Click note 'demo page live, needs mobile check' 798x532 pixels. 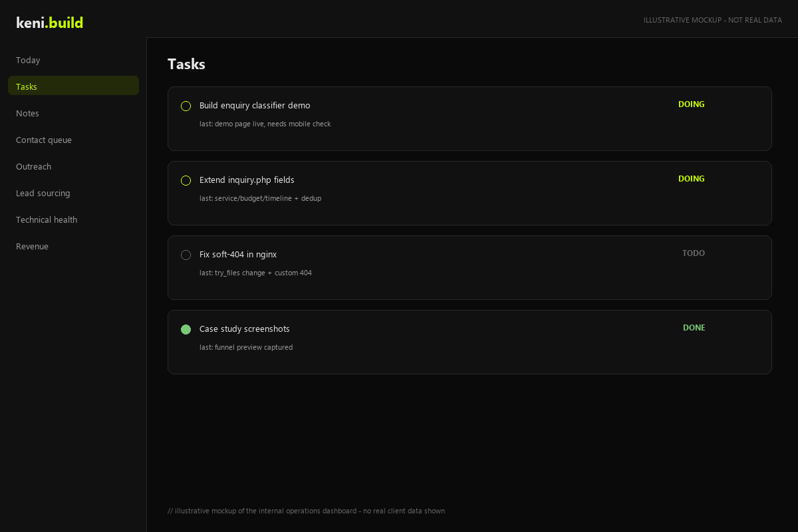[273, 124]
